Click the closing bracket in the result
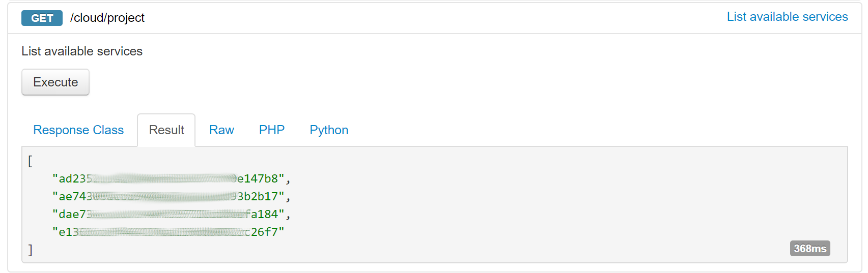868x273 pixels. [x=30, y=250]
